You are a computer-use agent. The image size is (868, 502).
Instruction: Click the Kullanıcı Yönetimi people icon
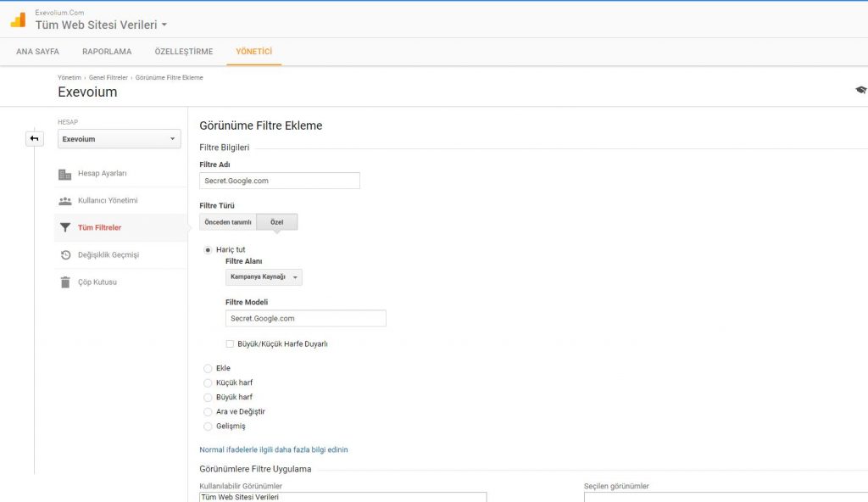tap(65, 201)
